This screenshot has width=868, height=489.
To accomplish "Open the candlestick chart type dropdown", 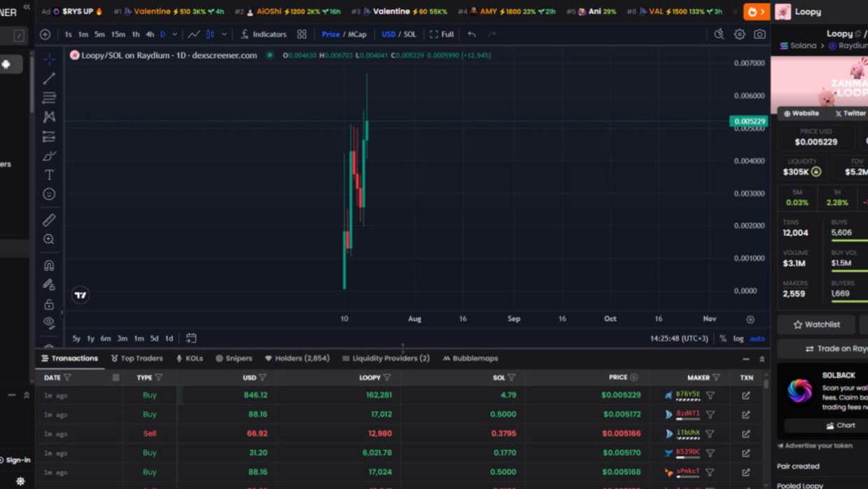I will (x=224, y=34).
